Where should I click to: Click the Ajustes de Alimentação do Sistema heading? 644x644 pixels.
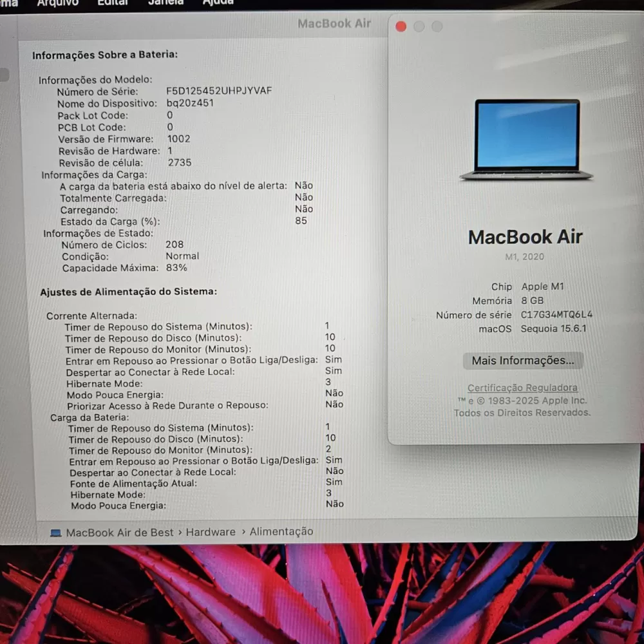tap(128, 292)
